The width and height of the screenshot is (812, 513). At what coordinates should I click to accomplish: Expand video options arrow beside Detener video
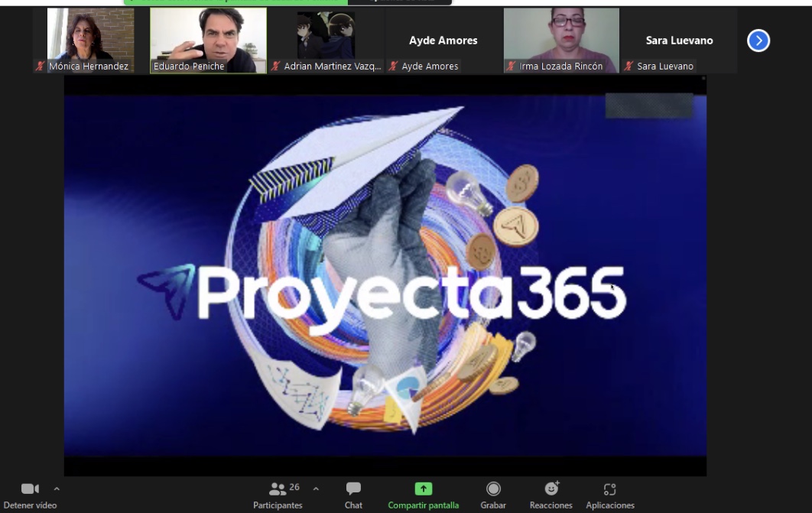coord(57,489)
